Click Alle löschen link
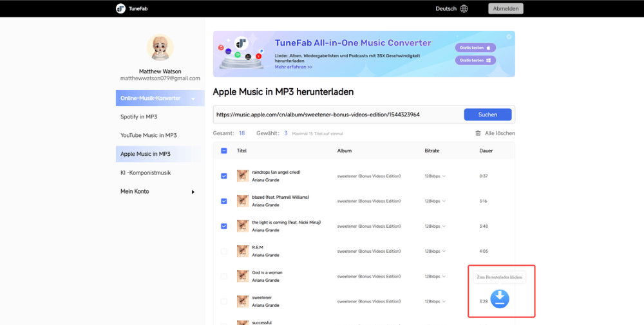644x325 pixels. pos(500,133)
